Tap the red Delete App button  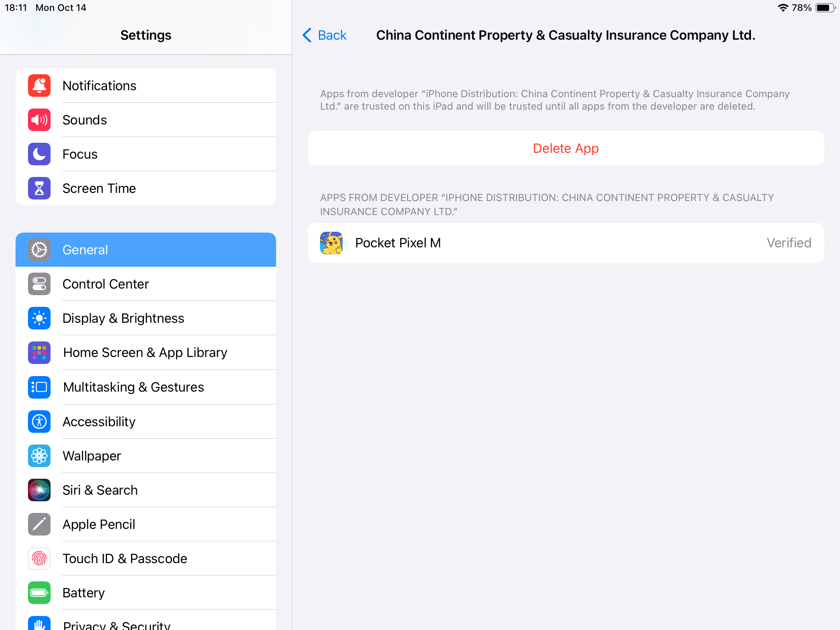[566, 148]
